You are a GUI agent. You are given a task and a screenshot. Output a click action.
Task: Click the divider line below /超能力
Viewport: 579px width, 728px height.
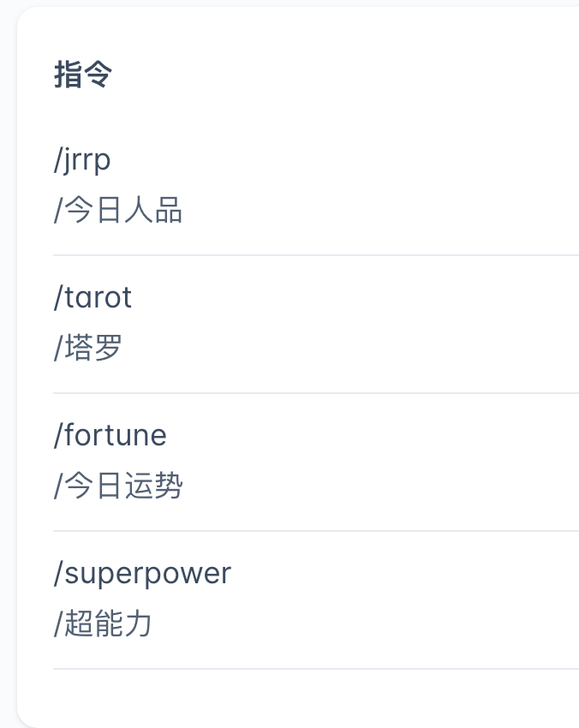pos(315,669)
